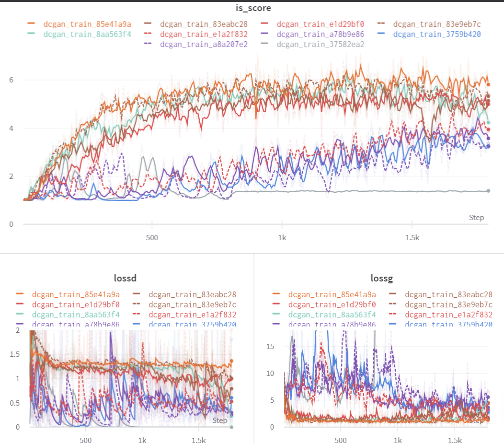Viewport: 504px width, 444px height.
Task: Click the Step axis label in is_score chart
Action: [476, 218]
